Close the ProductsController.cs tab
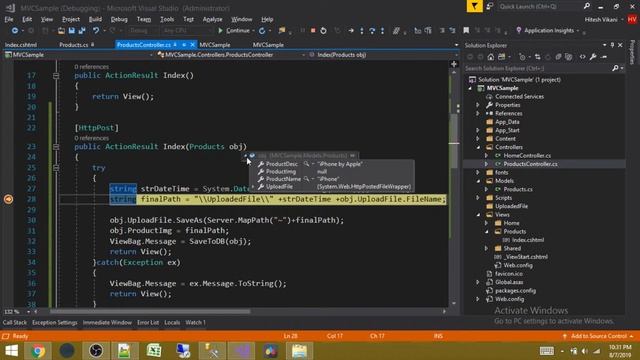The image size is (640, 360). [x=192, y=45]
